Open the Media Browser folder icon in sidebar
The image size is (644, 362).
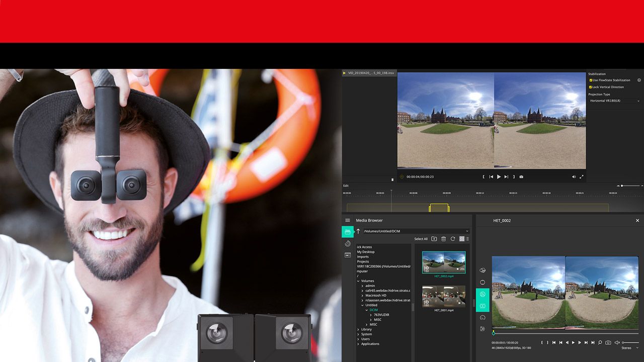pos(348,232)
